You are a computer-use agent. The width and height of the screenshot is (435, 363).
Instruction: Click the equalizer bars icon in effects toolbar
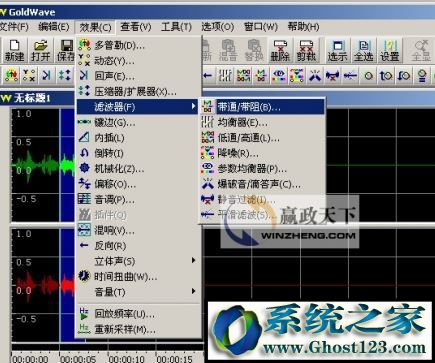click(x=226, y=76)
